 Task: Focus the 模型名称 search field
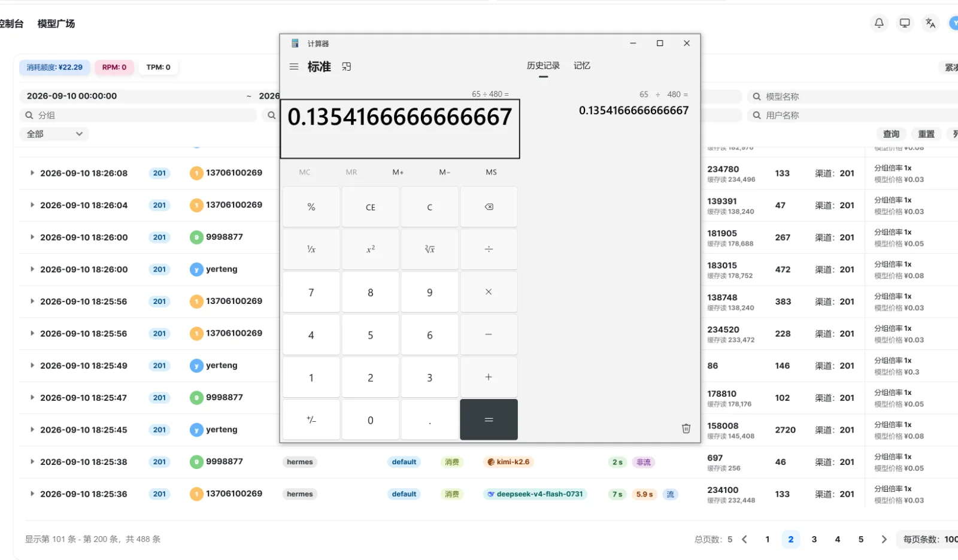tap(853, 96)
